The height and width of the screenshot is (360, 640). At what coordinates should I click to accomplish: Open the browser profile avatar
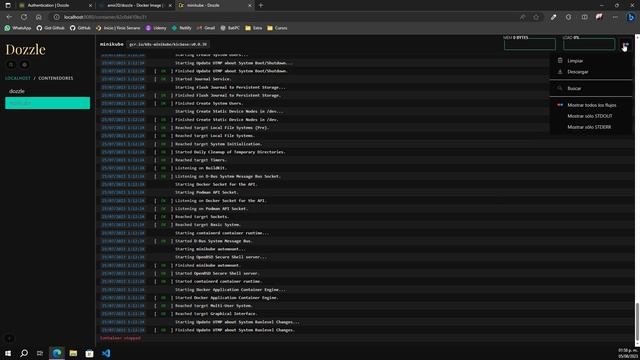coord(599,17)
